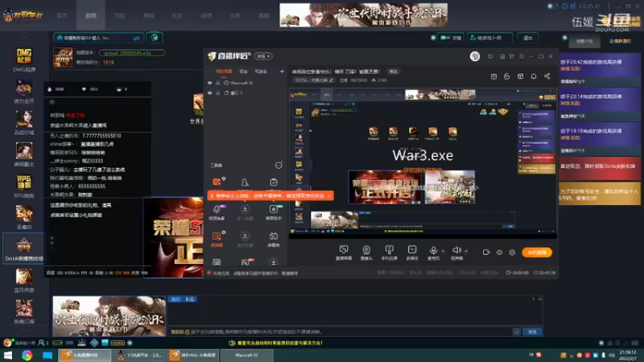Expand speaker options arrow
Viewport: 644px width, 362px height.
(x=466, y=251)
